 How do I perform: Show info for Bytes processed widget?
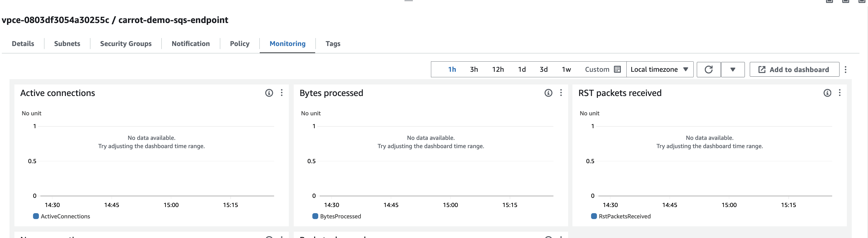(x=548, y=93)
